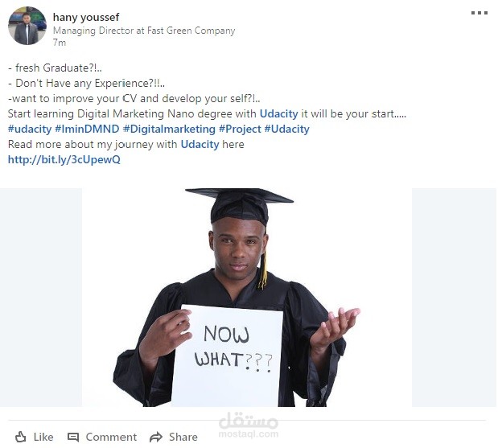Click the Comment speech bubble icon
498x448 pixels.
tap(73, 437)
